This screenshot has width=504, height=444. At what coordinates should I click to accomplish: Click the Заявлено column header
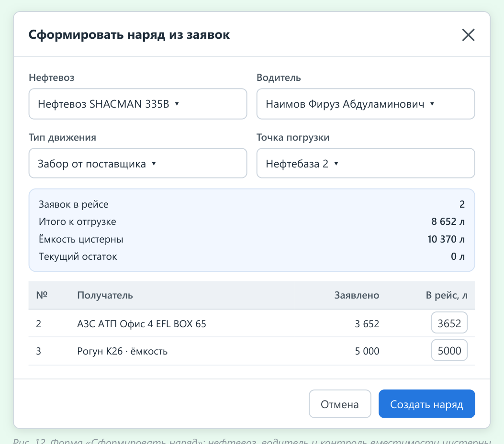tap(357, 295)
